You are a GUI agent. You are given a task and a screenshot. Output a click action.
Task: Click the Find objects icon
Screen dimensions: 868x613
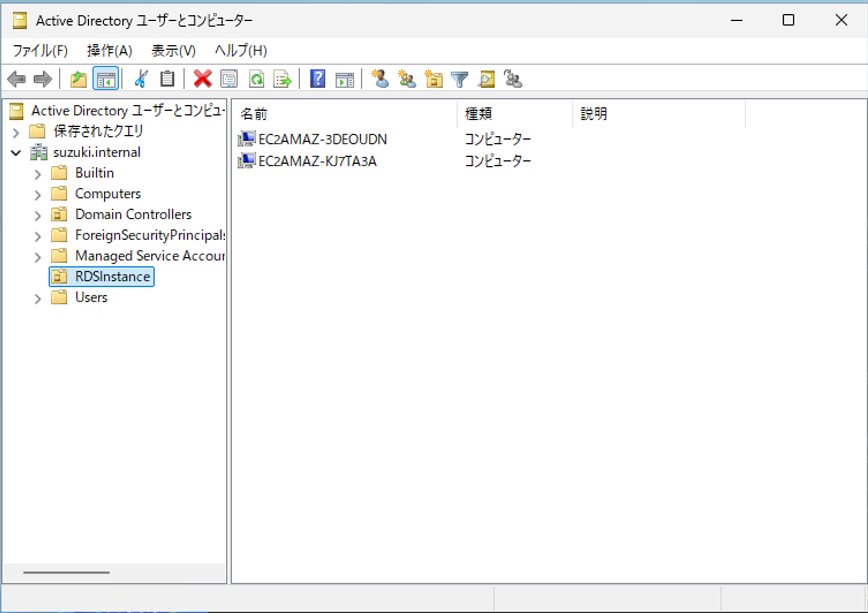[x=486, y=79]
